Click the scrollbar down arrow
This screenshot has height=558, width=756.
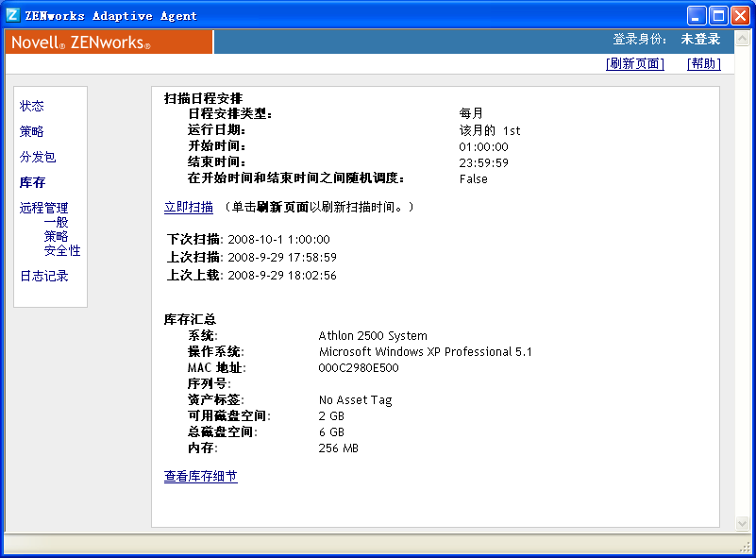(742, 522)
